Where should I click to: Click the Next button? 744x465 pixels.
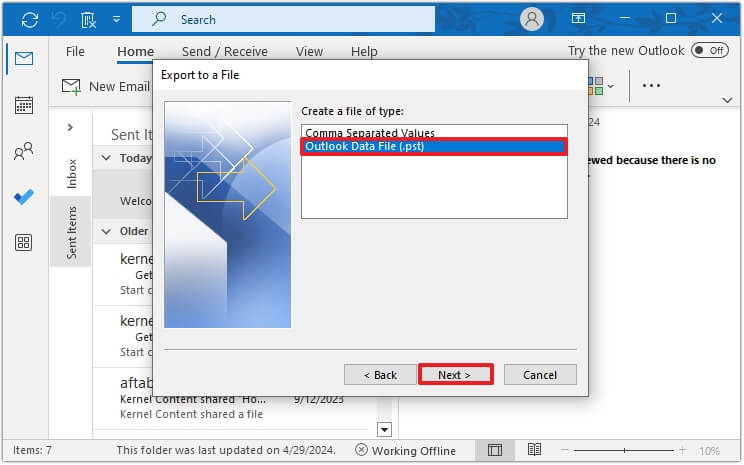[455, 375]
